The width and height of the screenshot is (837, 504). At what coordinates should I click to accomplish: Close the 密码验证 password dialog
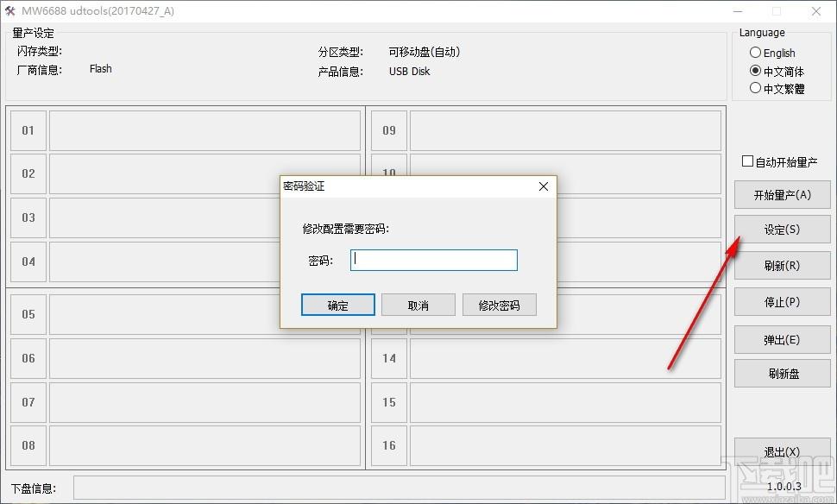[x=543, y=186]
